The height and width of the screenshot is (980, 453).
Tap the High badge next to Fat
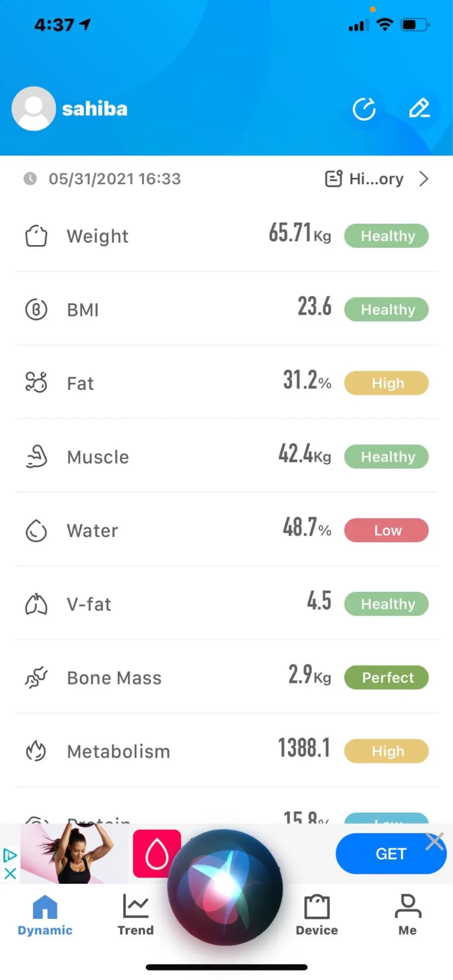(x=386, y=383)
